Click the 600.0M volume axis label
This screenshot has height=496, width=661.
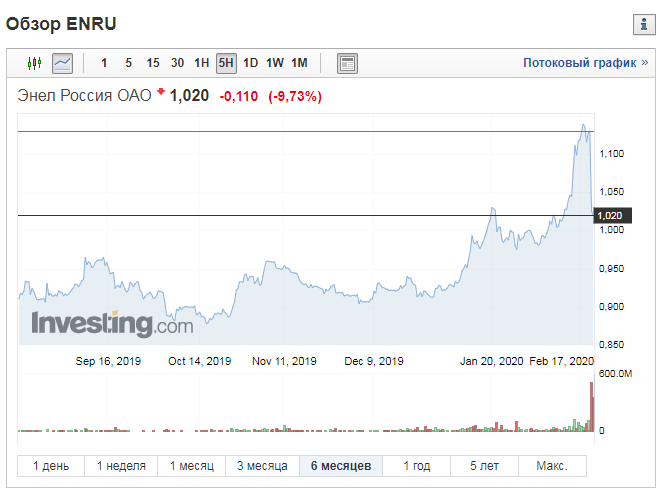(615, 373)
